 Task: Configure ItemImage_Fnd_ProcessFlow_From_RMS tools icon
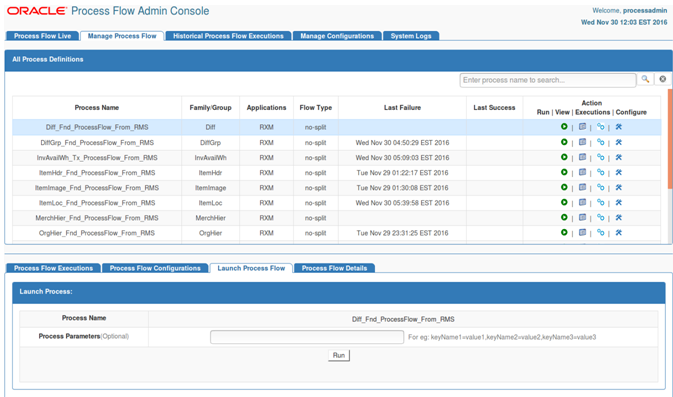[618, 187]
